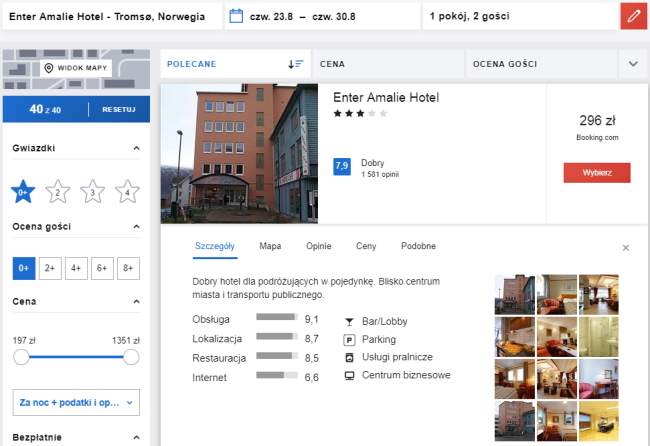
Task: Toggle guest rating 8+ filter
Action: click(127, 268)
